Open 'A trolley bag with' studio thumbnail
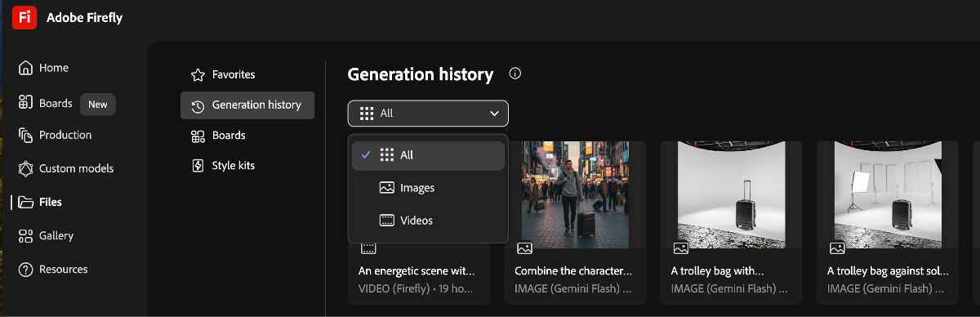This screenshot has width=980, height=317. click(732, 194)
